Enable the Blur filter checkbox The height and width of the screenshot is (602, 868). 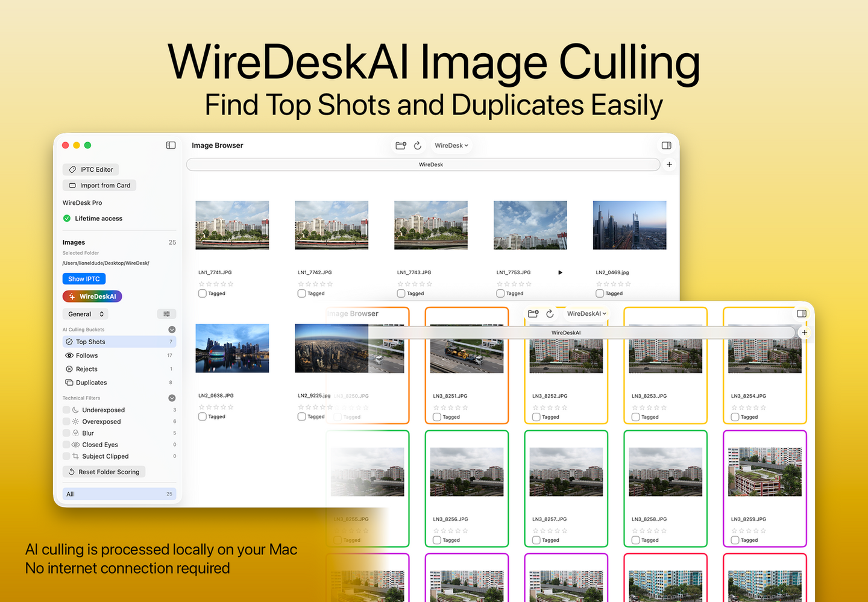(x=66, y=433)
